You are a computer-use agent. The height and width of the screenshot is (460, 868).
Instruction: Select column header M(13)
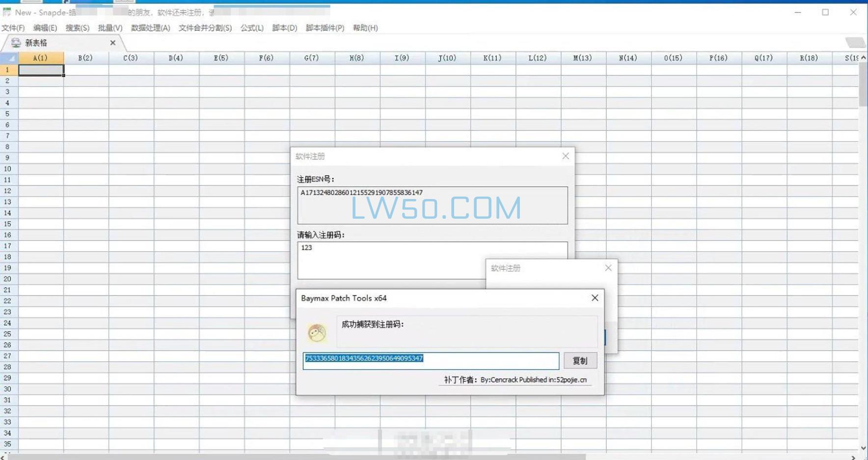tap(583, 58)
